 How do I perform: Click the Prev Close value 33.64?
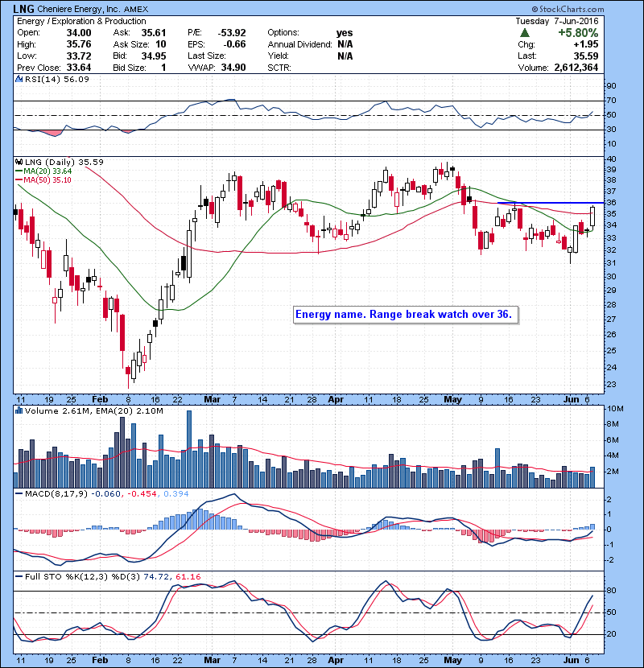coord(79,68)
